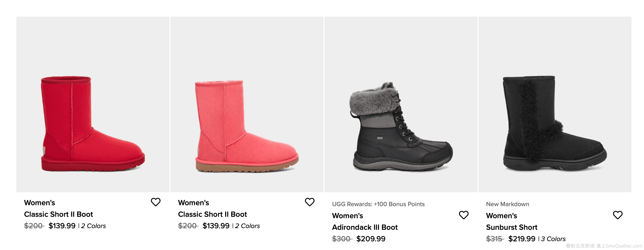Open the pink boot's Classic Short II Boot title
The image size is (644, 250).
click(x=212, y=214)
